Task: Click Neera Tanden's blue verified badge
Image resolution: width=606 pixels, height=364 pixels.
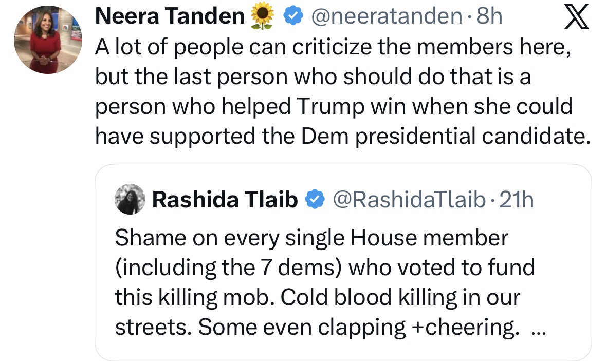Action: point(292,17)
